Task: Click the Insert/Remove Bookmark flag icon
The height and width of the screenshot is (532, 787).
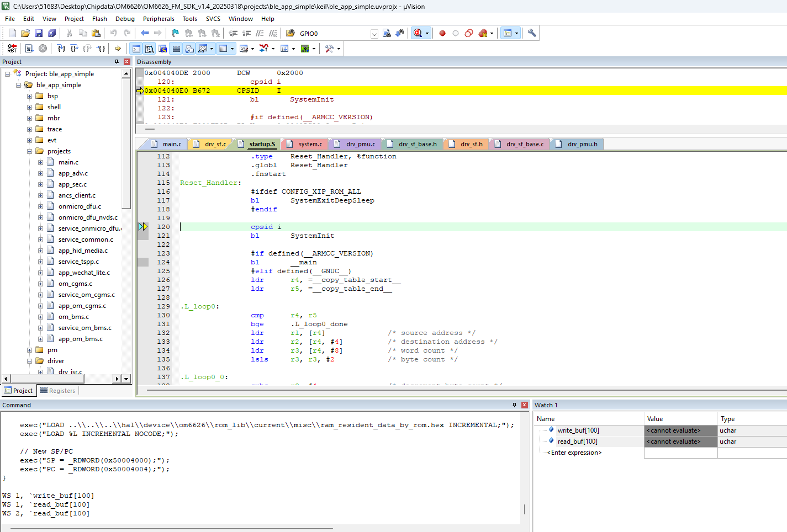Action: tap(175, 33)
